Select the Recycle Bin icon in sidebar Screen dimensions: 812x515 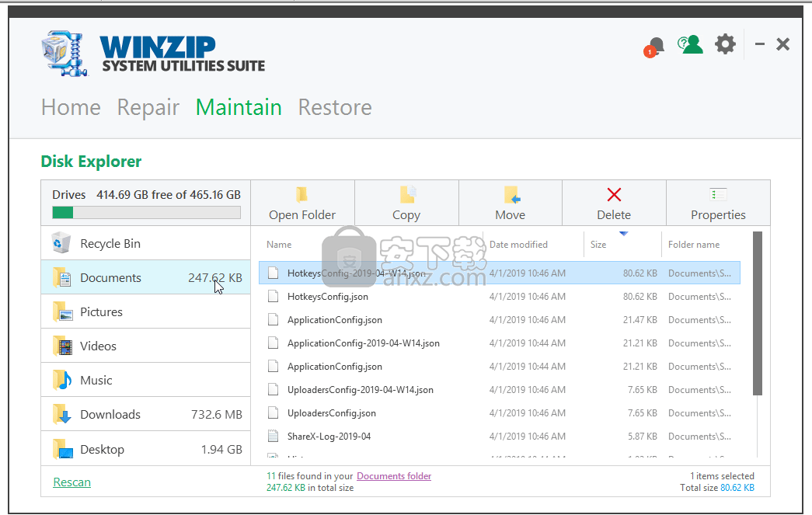coord(61,243)
